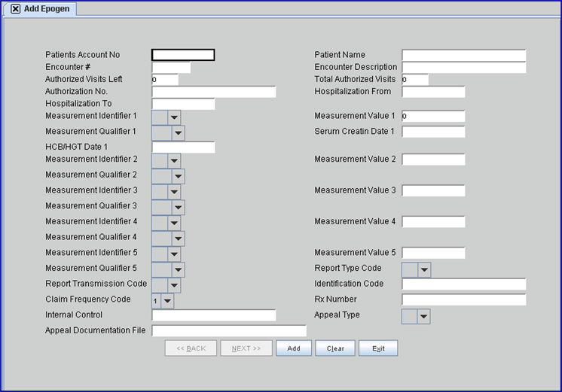Click the Authorization No. field
This screenshot has width=562, height=392.
point(214,92)
